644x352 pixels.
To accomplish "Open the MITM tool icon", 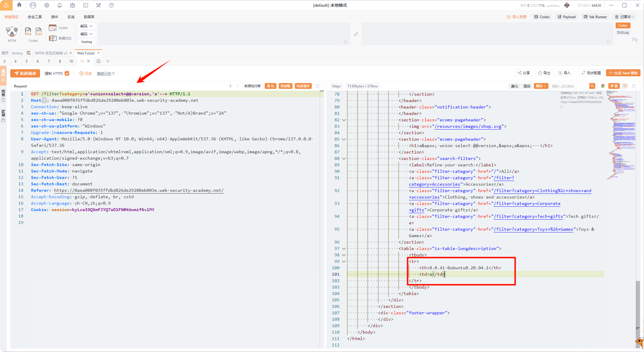I will (x=12, y=32).
